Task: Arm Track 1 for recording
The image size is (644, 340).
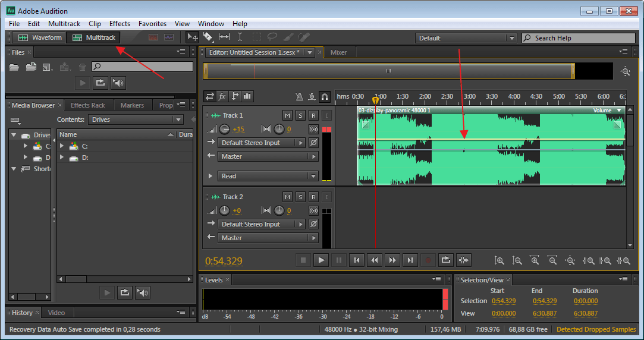Action: pyautogui.click(x=313, y=115)
